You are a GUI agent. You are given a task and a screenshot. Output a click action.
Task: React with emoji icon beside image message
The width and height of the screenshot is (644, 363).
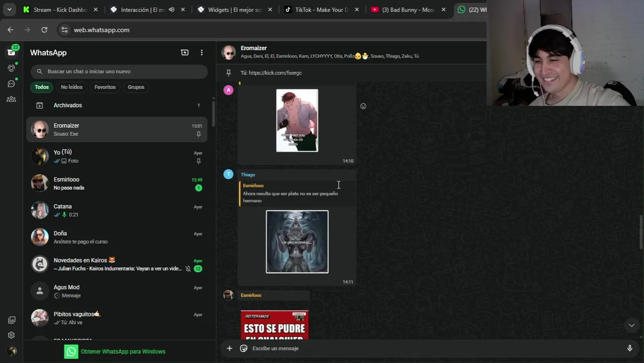[363, 106]
